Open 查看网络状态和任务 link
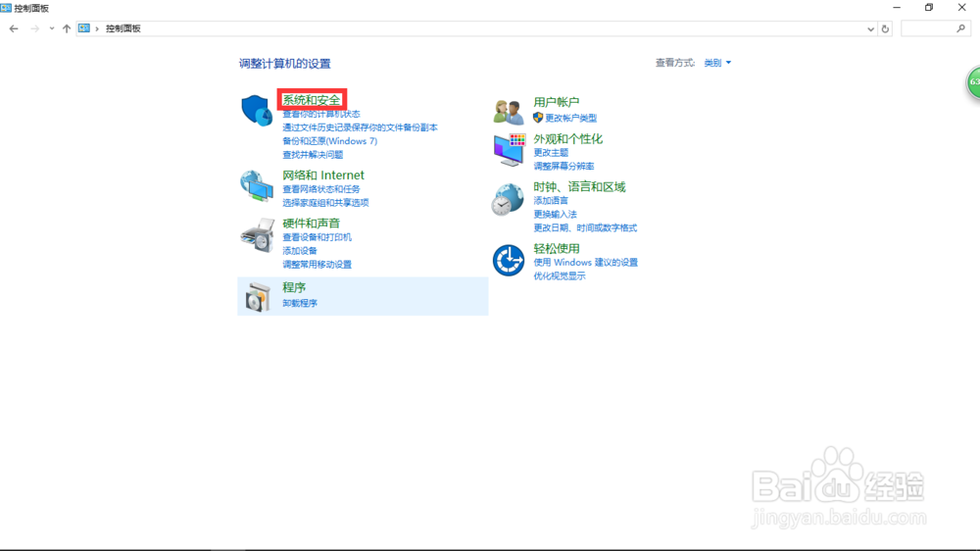This screenshot has width=980, height=551. click(x=321, y=189)
